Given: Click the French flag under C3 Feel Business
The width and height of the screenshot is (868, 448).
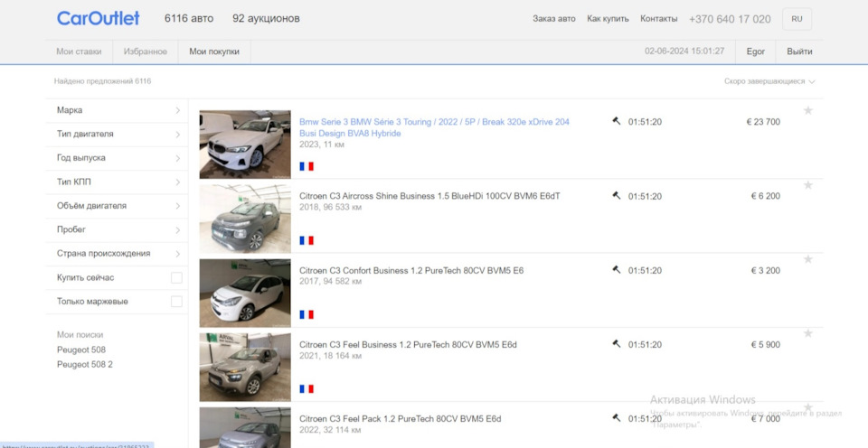Looking at the screenshot, I should 307,388.
